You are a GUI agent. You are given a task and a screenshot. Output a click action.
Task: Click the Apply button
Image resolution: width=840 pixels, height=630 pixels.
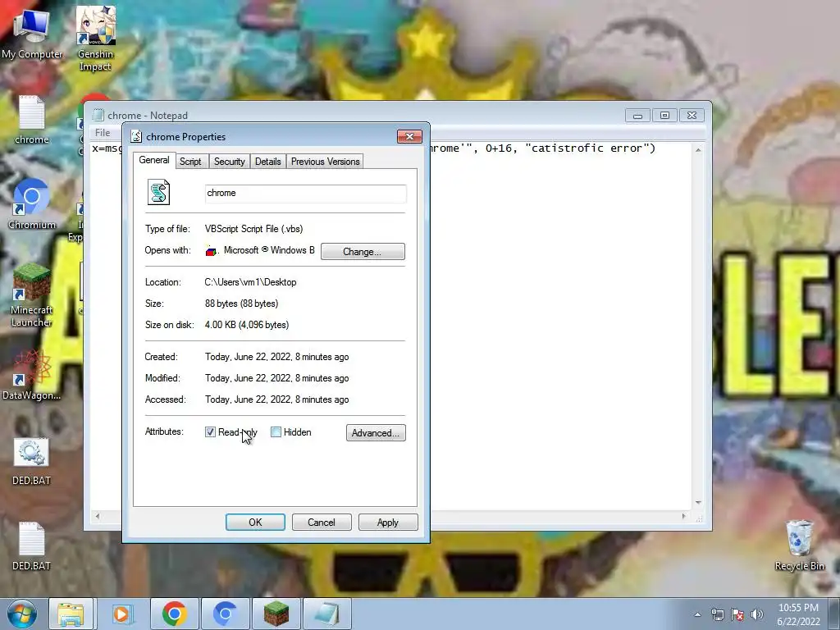pyautogui.click(x=388, y=523)
